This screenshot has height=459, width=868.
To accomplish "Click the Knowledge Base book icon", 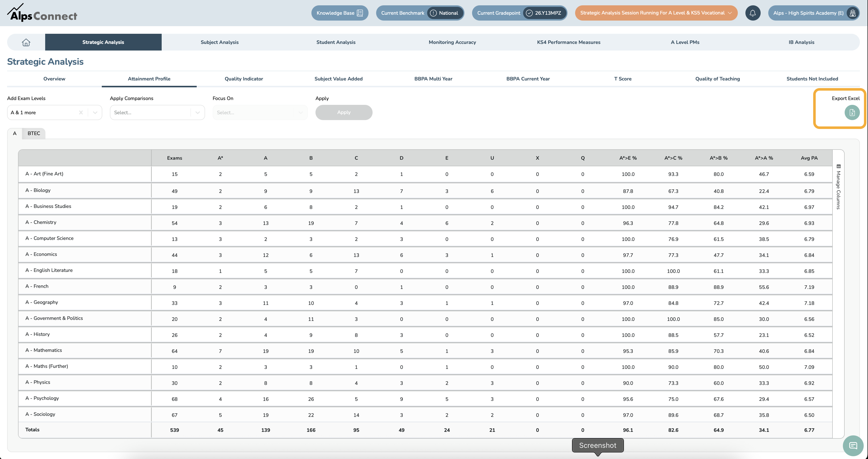I will [x=360, y=13].
